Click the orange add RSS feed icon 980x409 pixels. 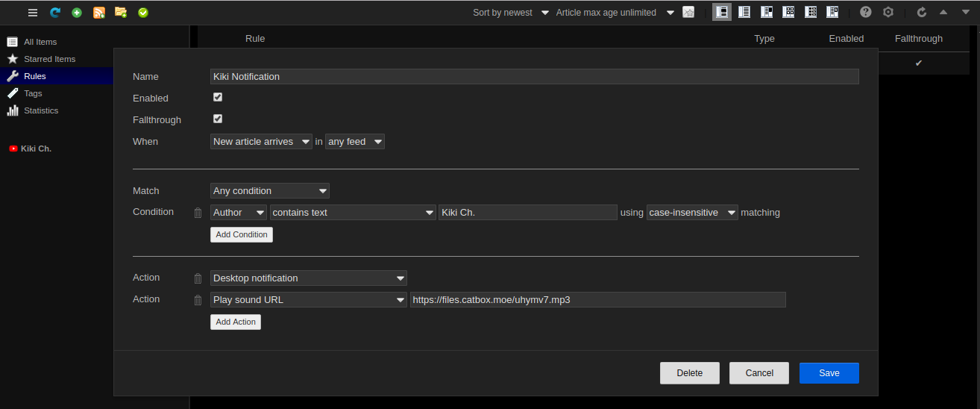[x=99, y=13]
